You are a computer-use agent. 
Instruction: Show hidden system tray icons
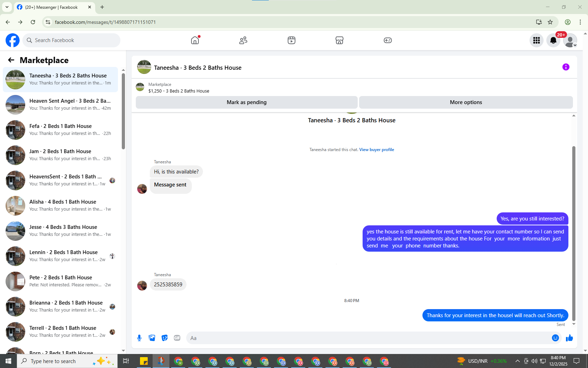[517, 361]
